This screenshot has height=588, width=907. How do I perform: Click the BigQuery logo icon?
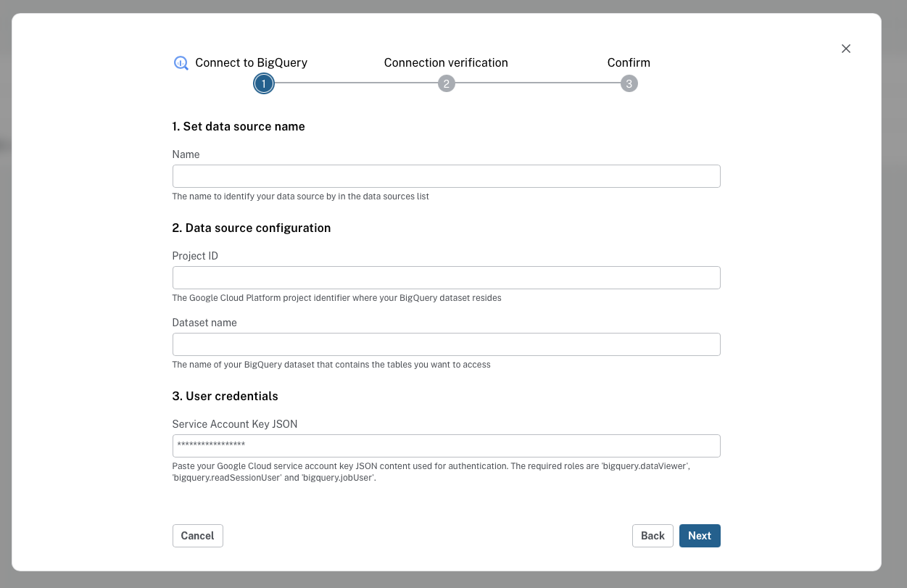[181, 63]
